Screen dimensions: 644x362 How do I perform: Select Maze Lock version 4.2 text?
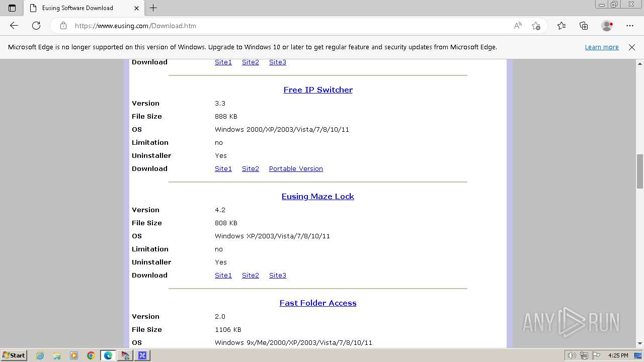point(220,210)
